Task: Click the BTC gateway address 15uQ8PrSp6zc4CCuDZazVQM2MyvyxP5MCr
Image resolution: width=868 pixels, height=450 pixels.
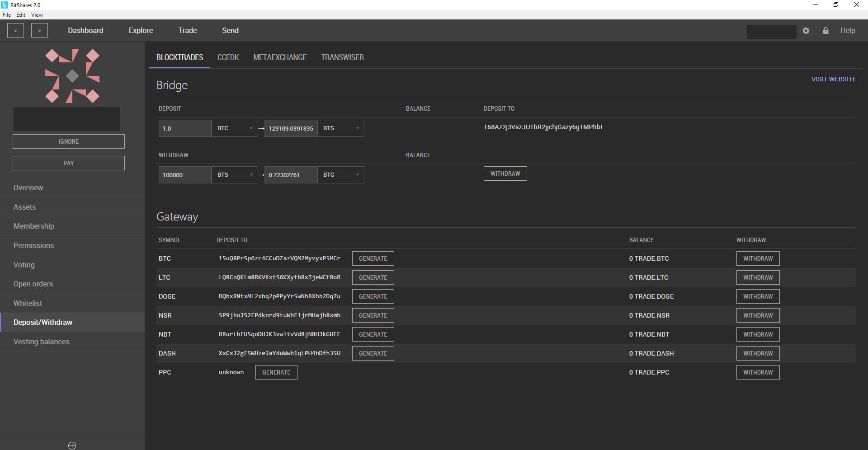Action: pos(279,258)
